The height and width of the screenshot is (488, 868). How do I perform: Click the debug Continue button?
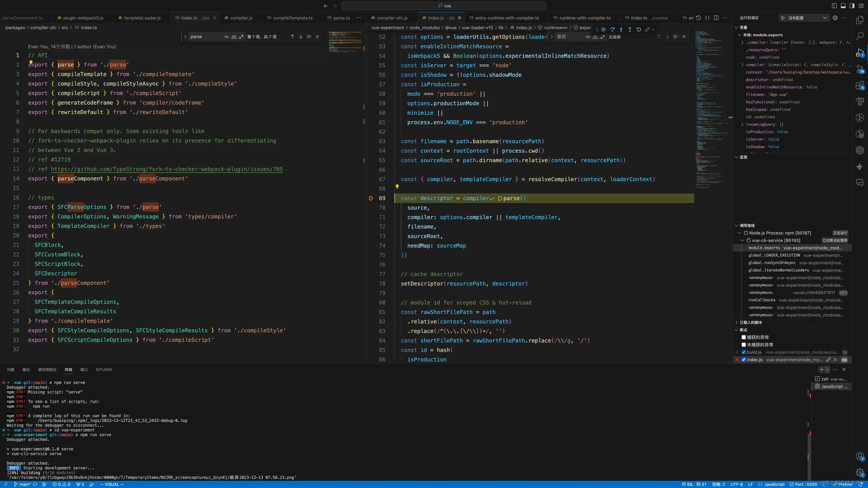pos(603,29)
